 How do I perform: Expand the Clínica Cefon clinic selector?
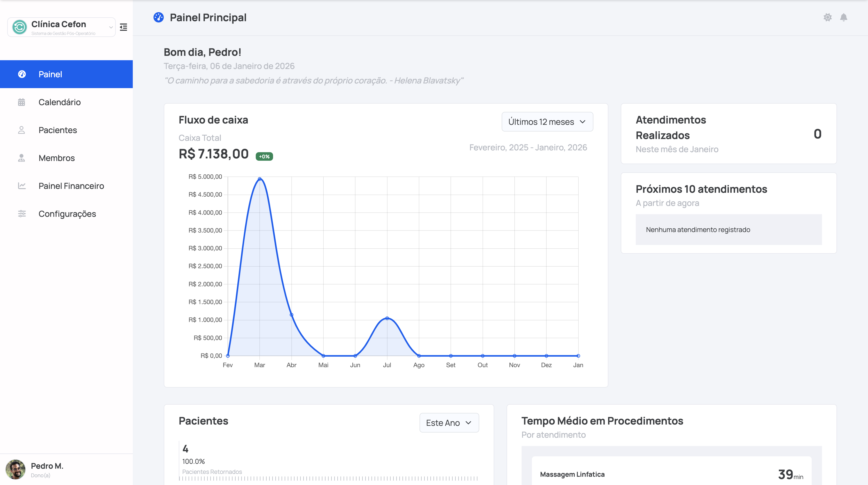click(111, 27)
